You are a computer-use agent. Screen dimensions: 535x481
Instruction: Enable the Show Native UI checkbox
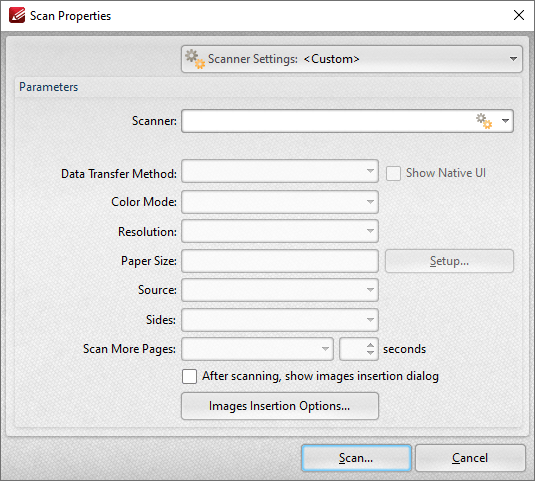393,173
